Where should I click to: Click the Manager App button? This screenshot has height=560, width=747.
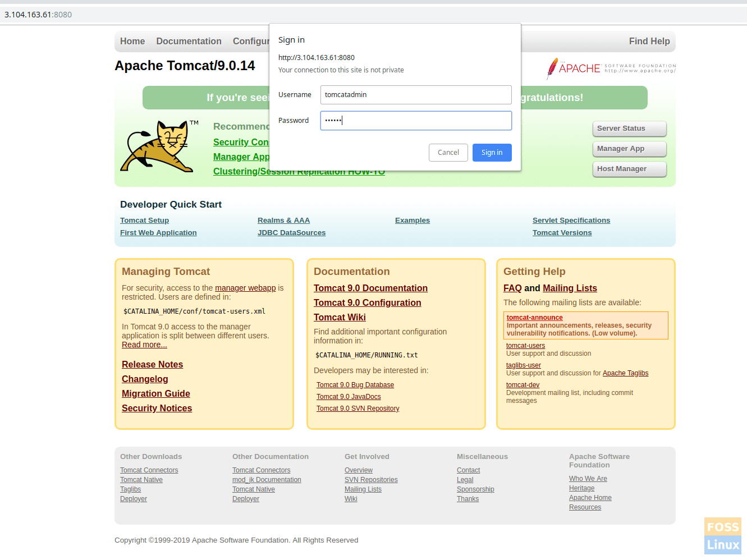tap(630, 149)
